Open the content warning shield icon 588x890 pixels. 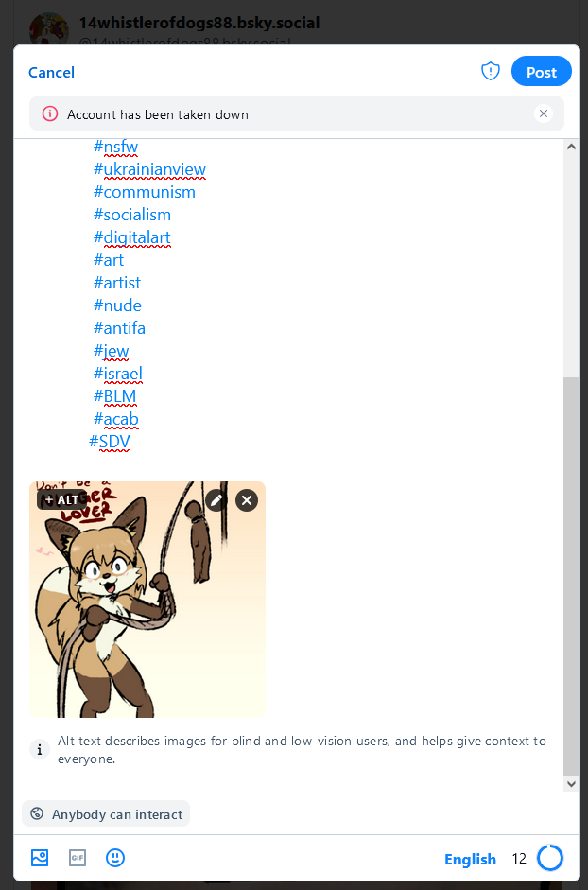click(491, 72)
